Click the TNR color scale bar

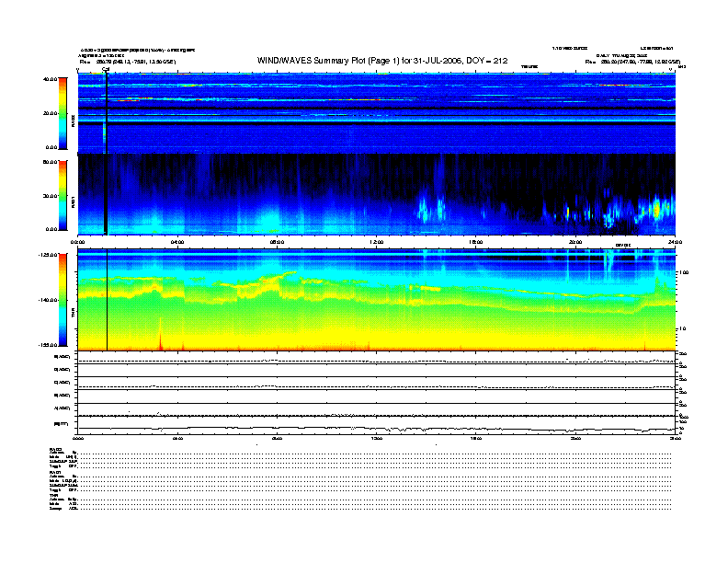click(x=63, y=300)
